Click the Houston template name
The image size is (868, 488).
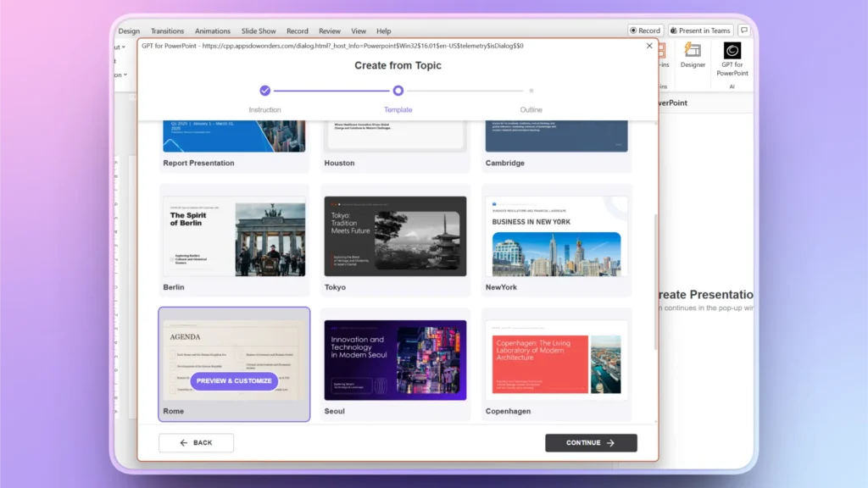(x=339, y=163)
